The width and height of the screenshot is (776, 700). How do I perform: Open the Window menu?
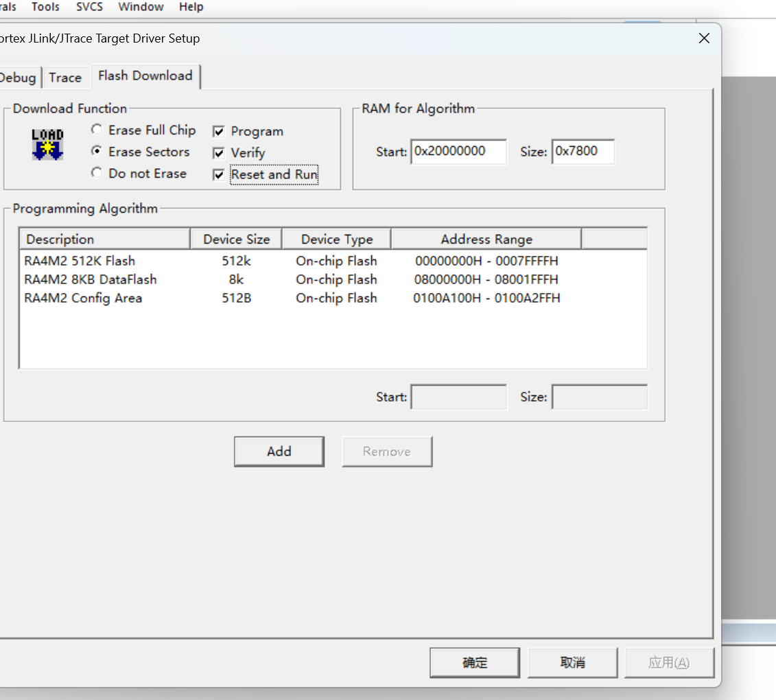tap(141, 7)
